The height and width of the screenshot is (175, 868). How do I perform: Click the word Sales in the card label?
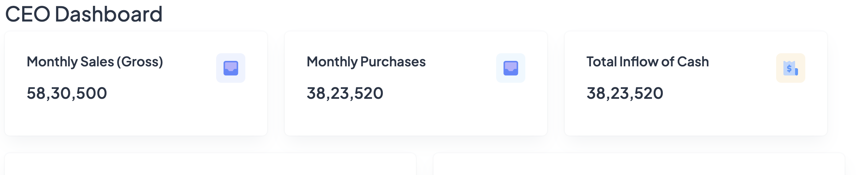(97, 62)
